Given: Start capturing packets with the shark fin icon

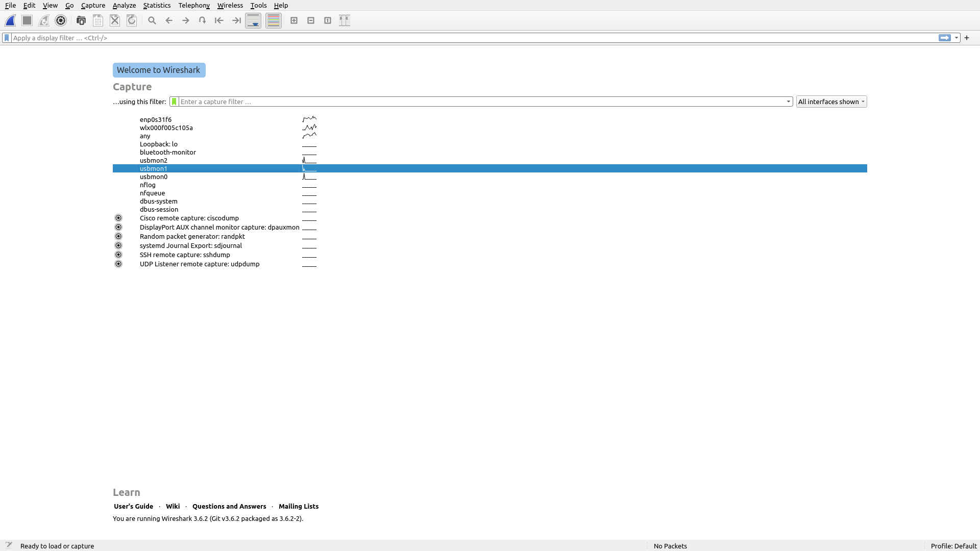Looking at the screenshot, I should tap(10, 20).
